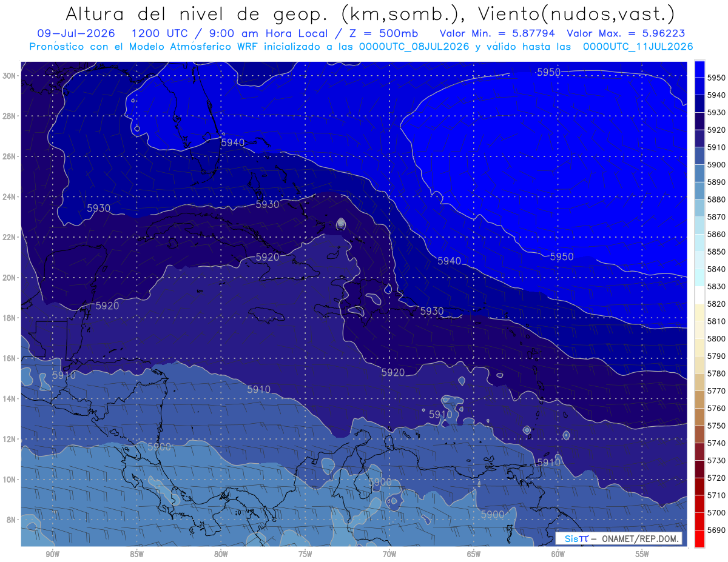This screenshot has width=728, height=562.
Task: Click the 5720 value on the color legend
Action: tap(716, 478)
